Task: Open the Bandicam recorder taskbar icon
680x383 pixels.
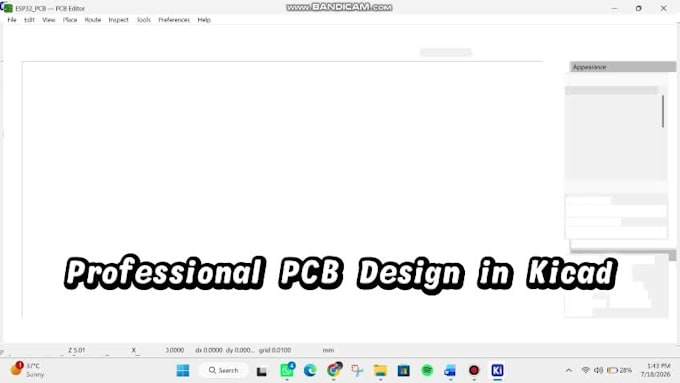Action: [x=474, y=370]
